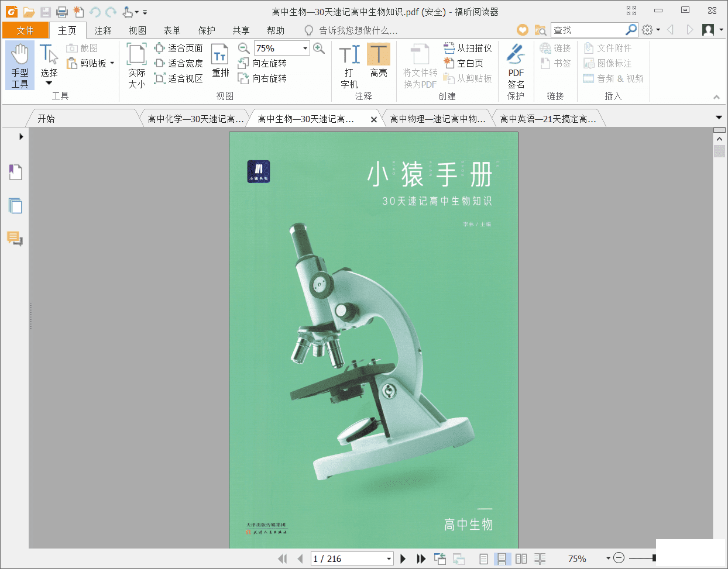Open the Help (帮助) ribbon tab
This screenshot has width=728, height=569.
[x=276, y=30]
